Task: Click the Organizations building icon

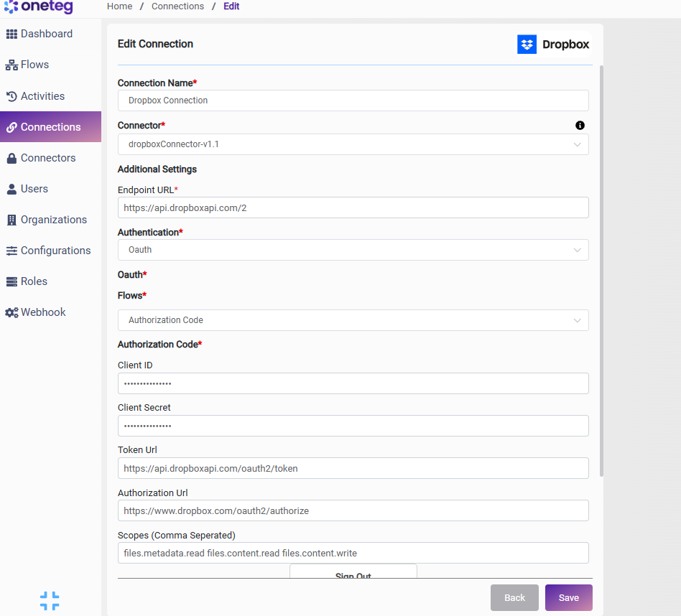Action: [x=11, y=220]
